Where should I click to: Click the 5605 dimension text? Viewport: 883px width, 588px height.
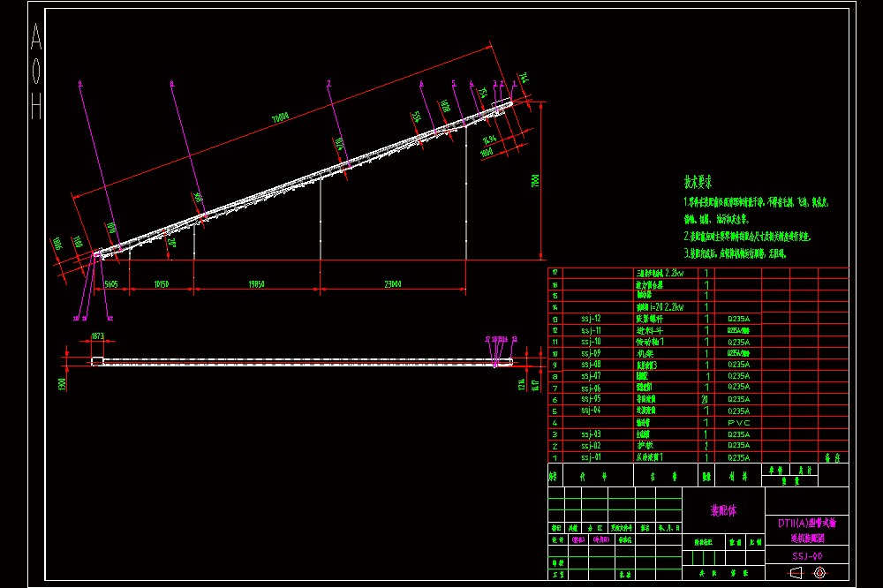(111, 284)
